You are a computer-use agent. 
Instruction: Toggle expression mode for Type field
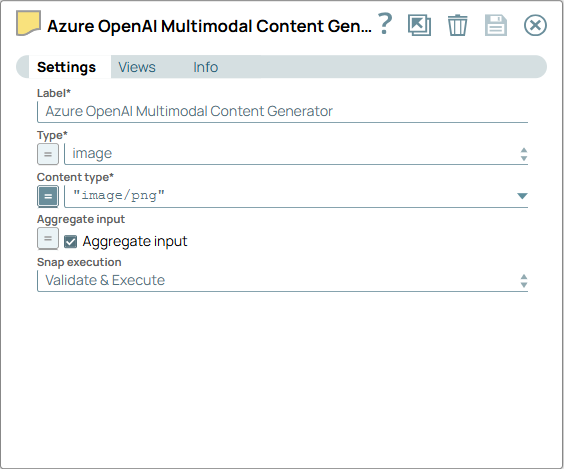click(x=48, y=154)
